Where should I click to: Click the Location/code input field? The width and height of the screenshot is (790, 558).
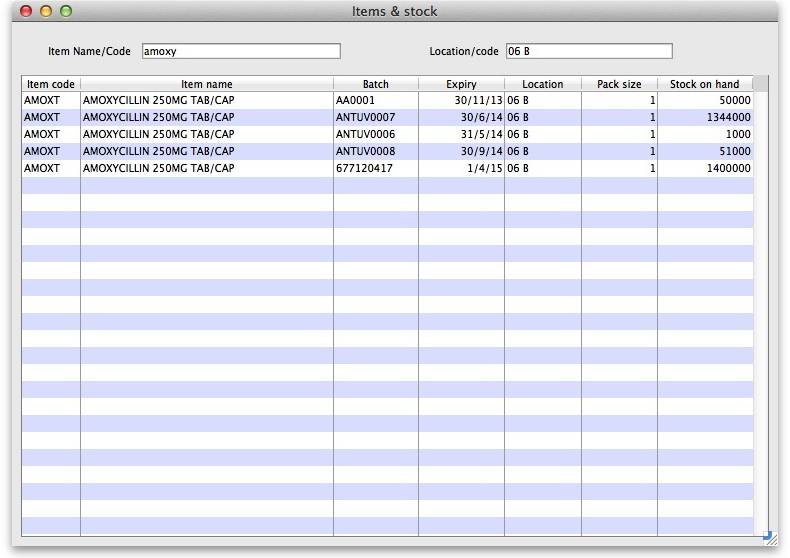pos(589,51)
